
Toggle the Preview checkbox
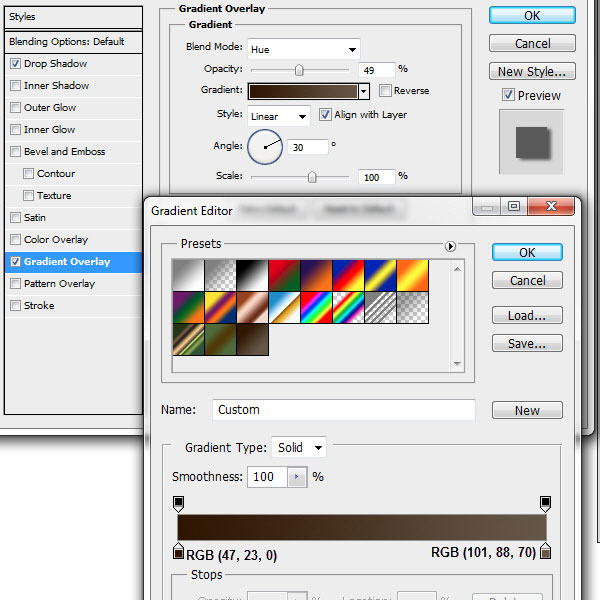click(508, 95)
